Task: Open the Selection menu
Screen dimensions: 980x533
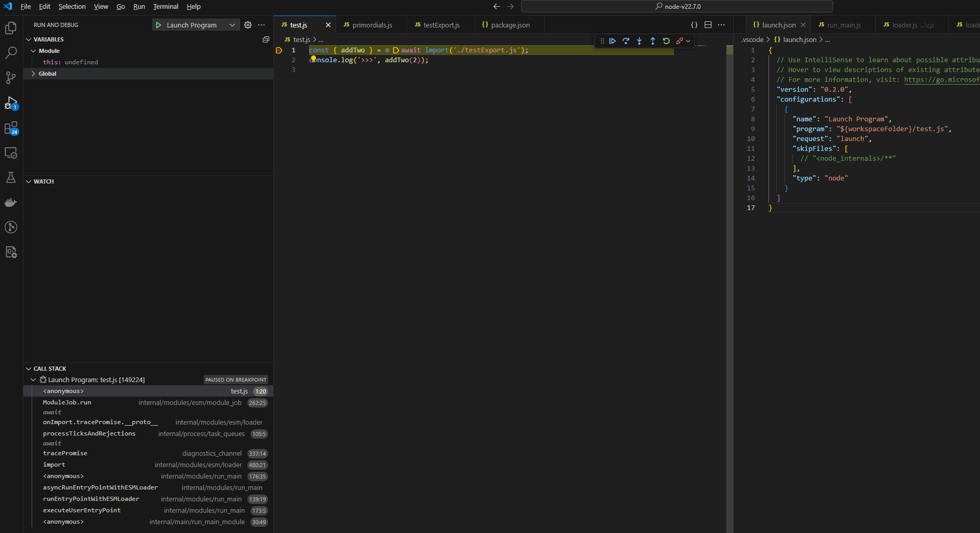Action: (x=72, y=7)
